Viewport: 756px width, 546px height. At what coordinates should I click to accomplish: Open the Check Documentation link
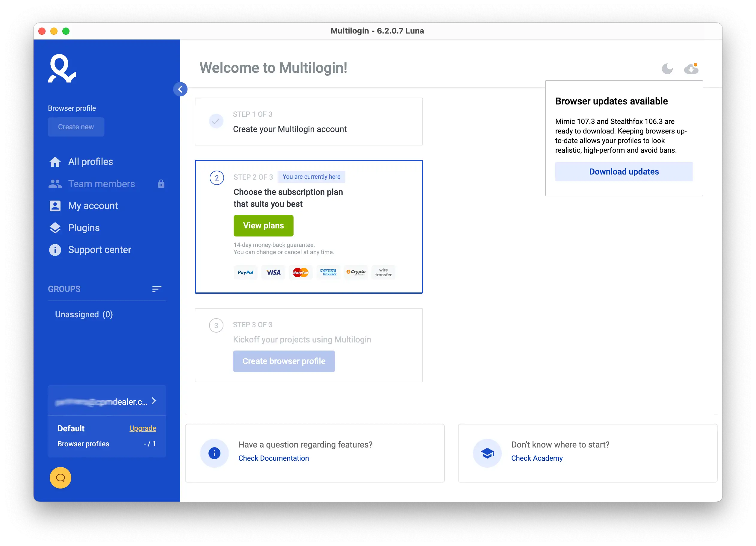(x=274, y=458)
